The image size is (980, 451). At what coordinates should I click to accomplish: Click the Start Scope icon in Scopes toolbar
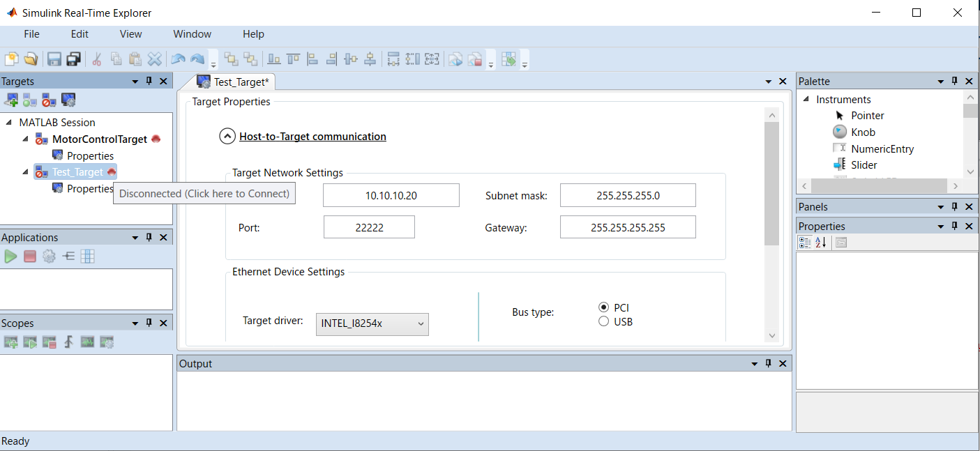[x=30, y=342]
